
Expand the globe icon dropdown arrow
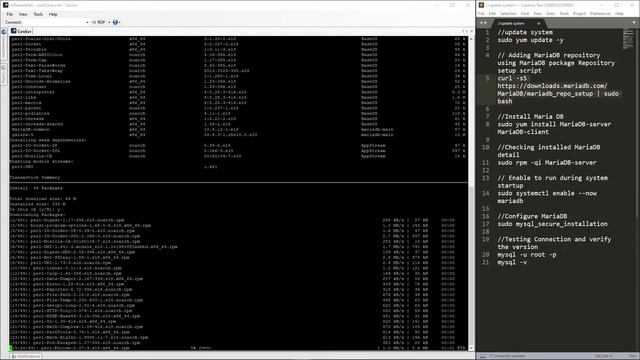click(119, 22)
